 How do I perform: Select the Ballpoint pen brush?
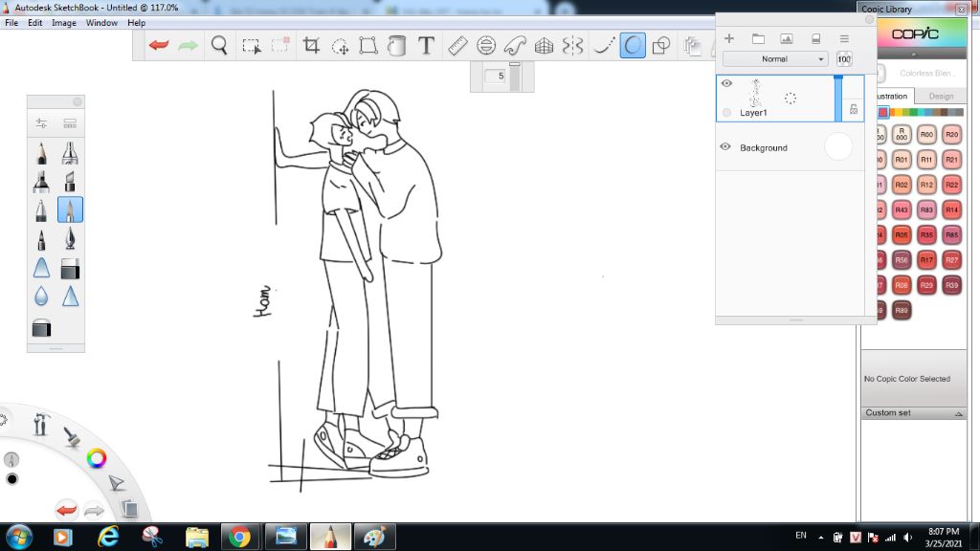tap(41, 209)
